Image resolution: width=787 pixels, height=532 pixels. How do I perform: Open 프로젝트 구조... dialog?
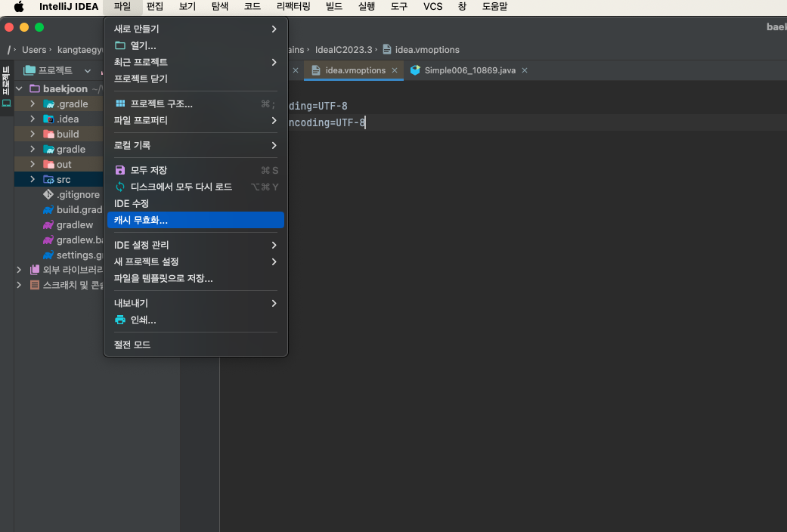[x=196, y=104]
